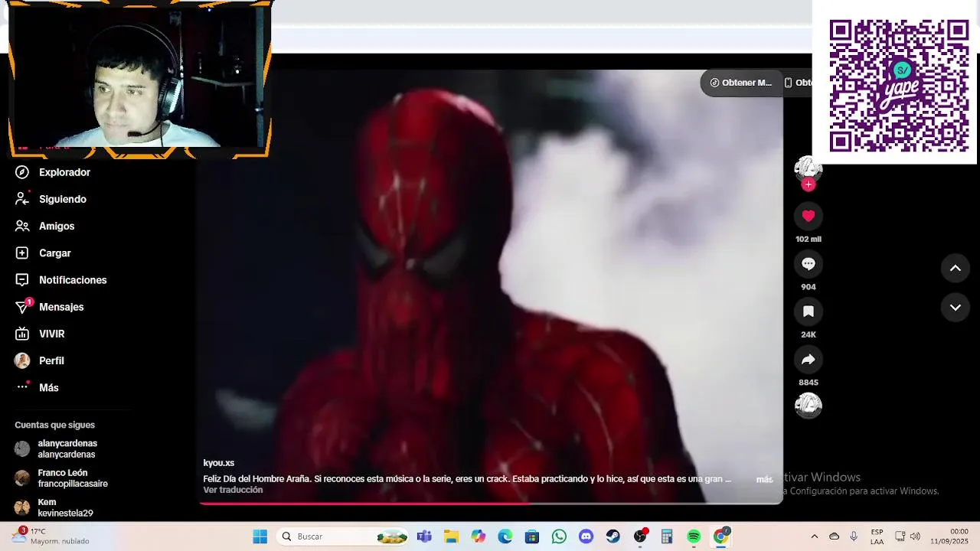Click the OneDrive cloud tray icon
Screen dimensions: 980x551
[835, 536]
